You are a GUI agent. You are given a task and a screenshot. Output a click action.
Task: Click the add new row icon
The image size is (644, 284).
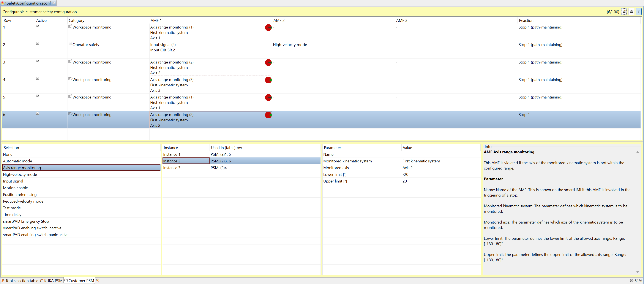tap(624, 11)
